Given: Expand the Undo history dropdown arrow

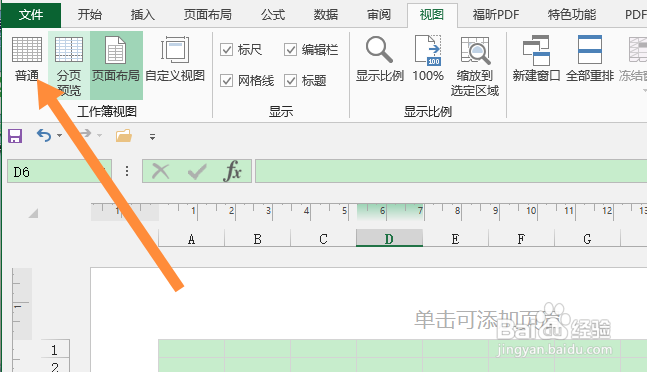Looking at the screenshot, I should [x=59, y=136].
